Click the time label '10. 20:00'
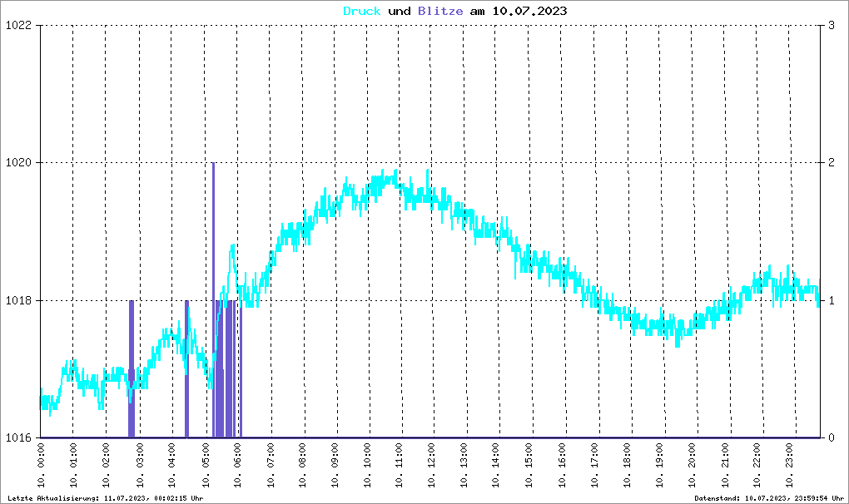Screen dimensions: 849x504 coord(692,465)
